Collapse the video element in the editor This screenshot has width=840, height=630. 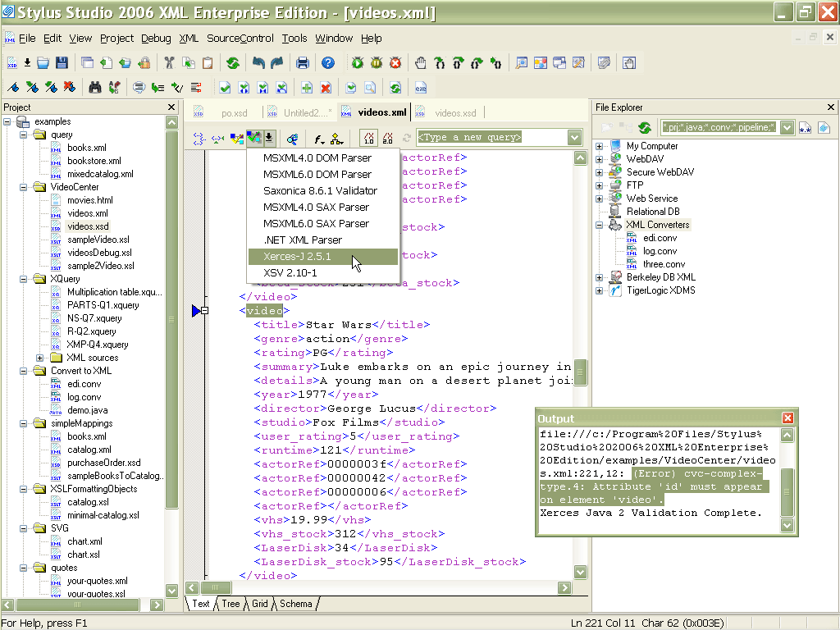pos(204,311)
